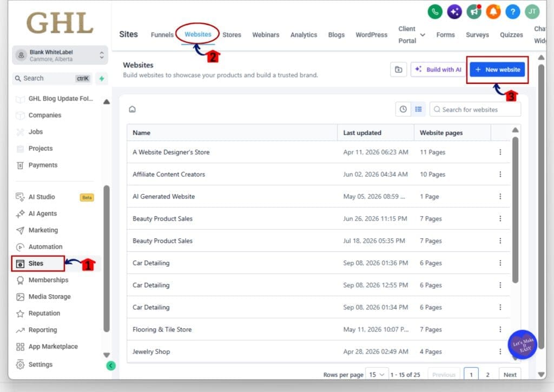The width and height of the screenshot is (554, 392).
Task: Switch to the WordPress tab
Action: (371, 35)
